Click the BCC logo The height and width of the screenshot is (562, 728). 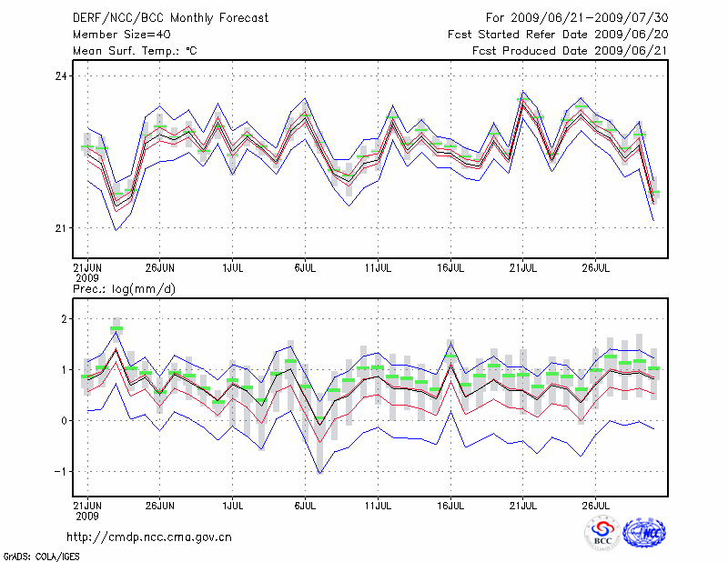[602, 533]
